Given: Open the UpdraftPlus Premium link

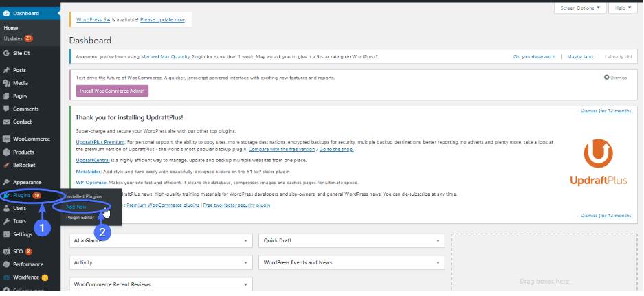Looking at the screenshot, I should (x=100, y=141).
